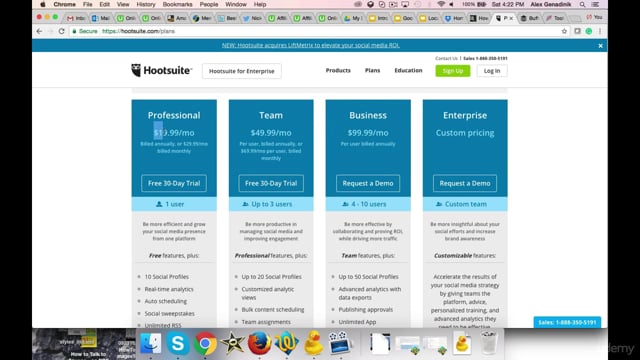Close the active Hootsuite plans tab

pos(511,18)
